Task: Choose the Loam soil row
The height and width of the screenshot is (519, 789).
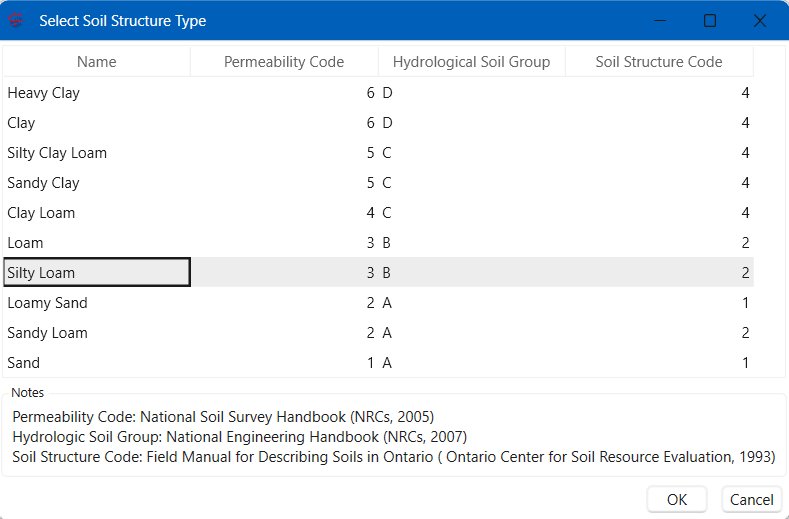Action: pos(378,243)
